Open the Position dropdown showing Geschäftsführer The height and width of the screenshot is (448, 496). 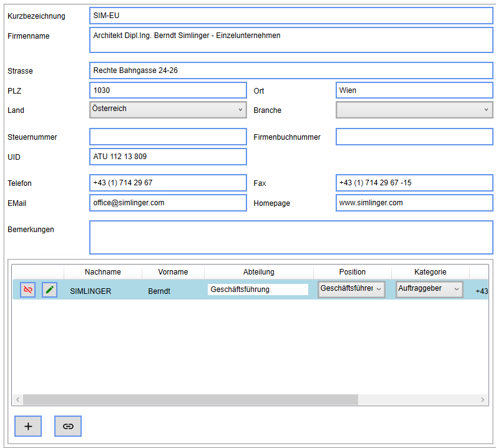(x=351, y=289)
